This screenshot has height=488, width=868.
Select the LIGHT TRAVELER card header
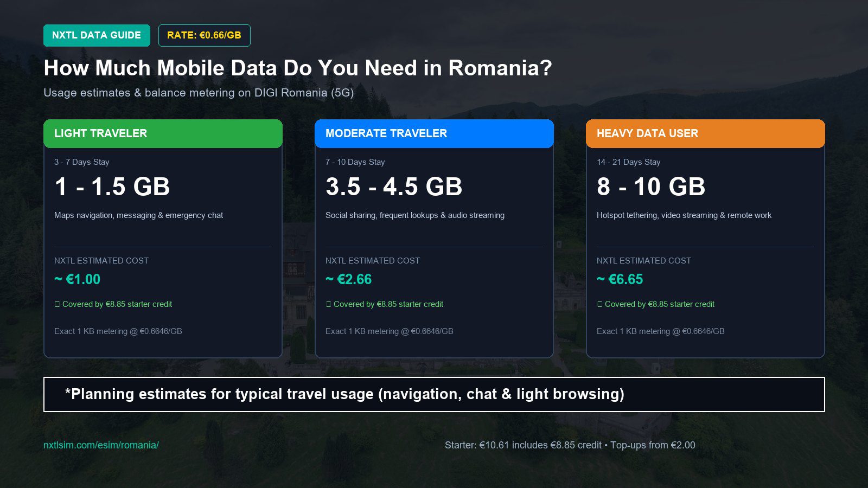163,133
